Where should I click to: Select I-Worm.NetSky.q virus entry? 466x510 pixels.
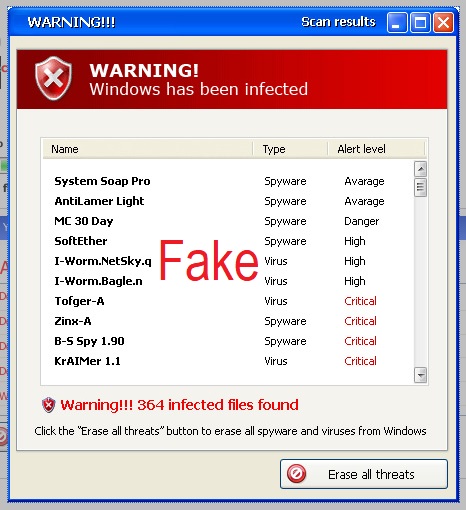(227, 261)
